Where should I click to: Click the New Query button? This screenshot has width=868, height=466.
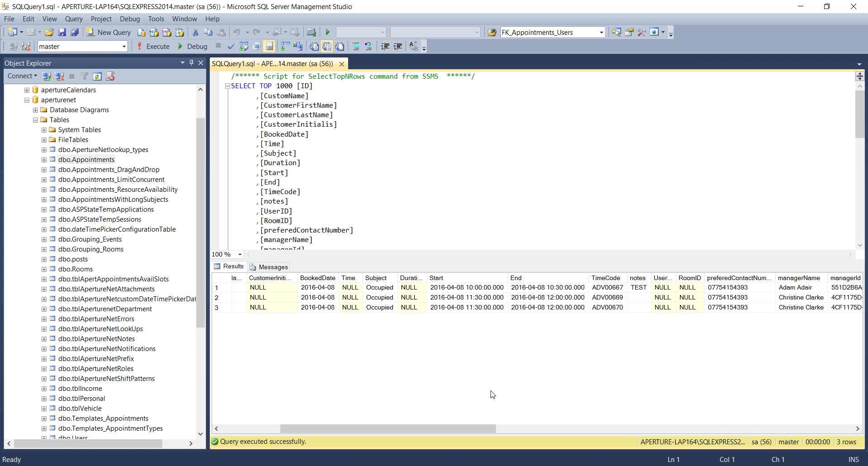(x=109, y=32)
